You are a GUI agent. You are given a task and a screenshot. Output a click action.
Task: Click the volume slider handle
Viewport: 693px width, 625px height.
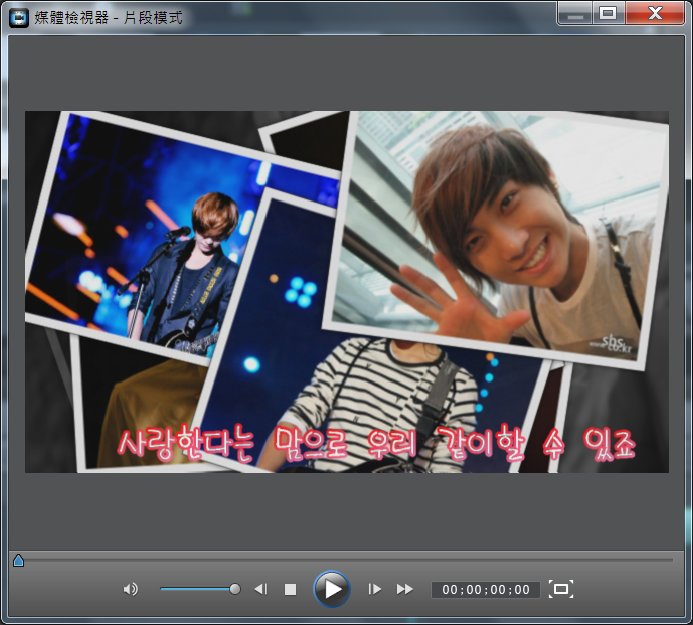pyautogui.click(x=235, y=589)
